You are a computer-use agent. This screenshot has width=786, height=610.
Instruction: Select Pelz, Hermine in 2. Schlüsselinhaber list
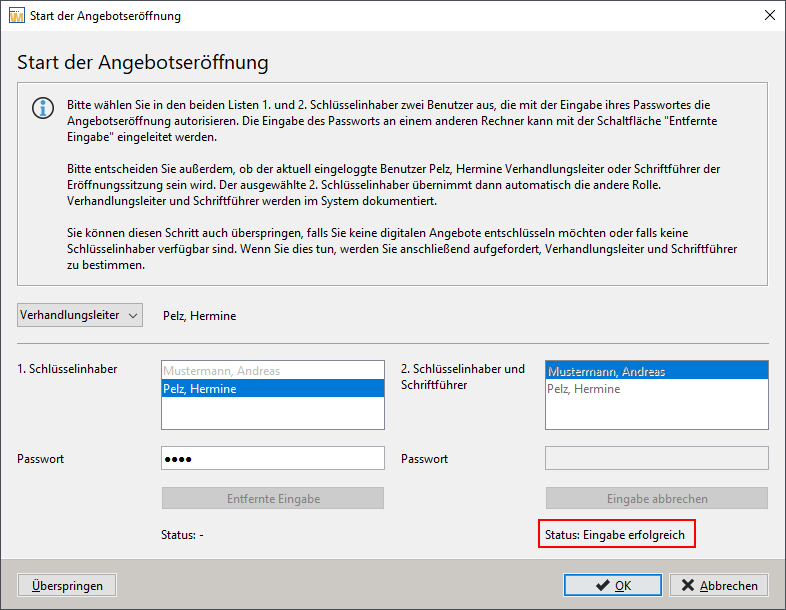657,388
